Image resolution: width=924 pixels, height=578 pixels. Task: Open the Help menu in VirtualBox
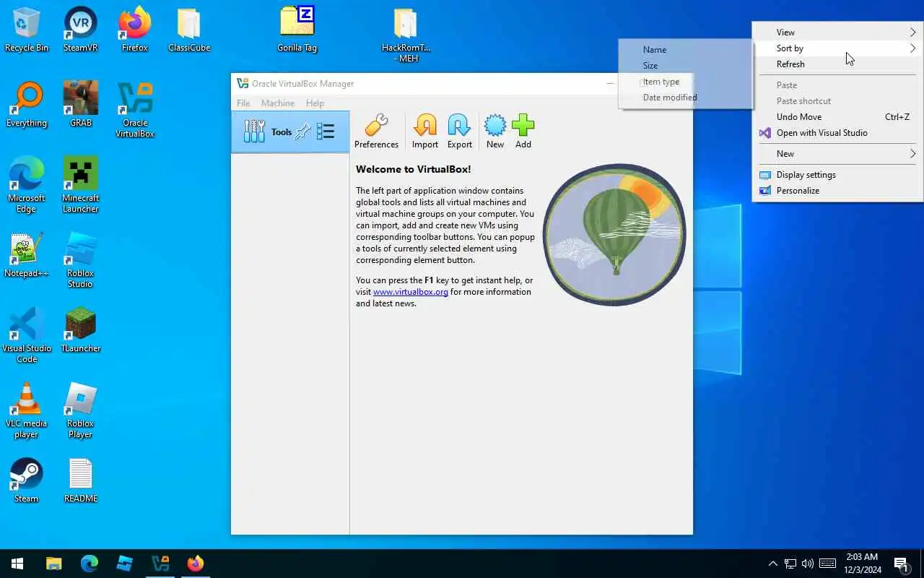click(315, 103)
